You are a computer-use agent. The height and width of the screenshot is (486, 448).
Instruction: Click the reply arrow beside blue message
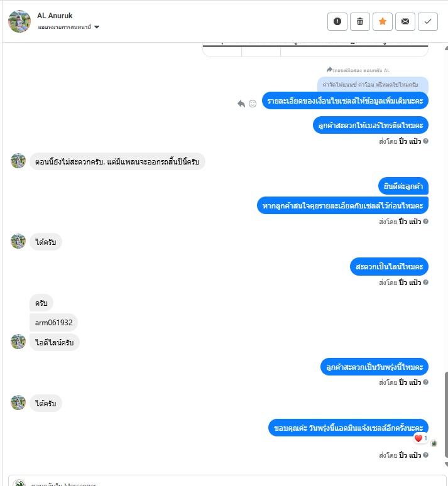[x=241, y=104]
